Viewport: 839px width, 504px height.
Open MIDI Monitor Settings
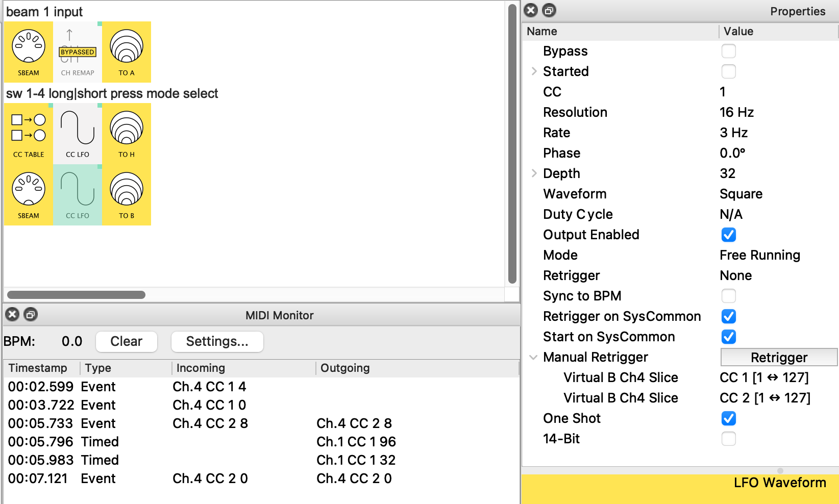pyautogui.click(x=217, y=341)
